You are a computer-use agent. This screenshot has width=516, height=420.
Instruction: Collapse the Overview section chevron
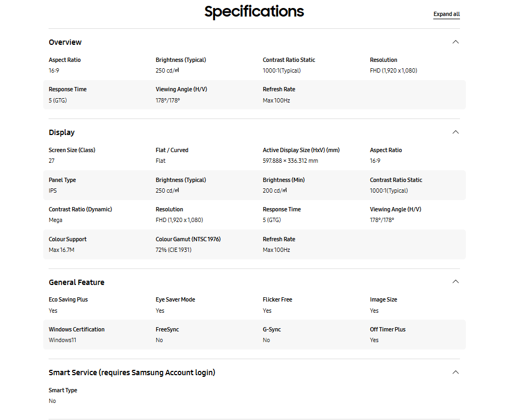coord(455,42)
